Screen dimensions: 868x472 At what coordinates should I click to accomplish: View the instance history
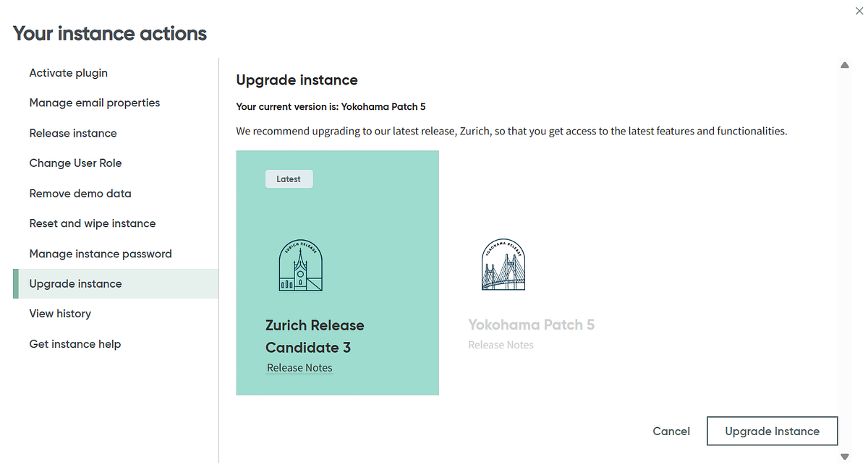[60, 314]
